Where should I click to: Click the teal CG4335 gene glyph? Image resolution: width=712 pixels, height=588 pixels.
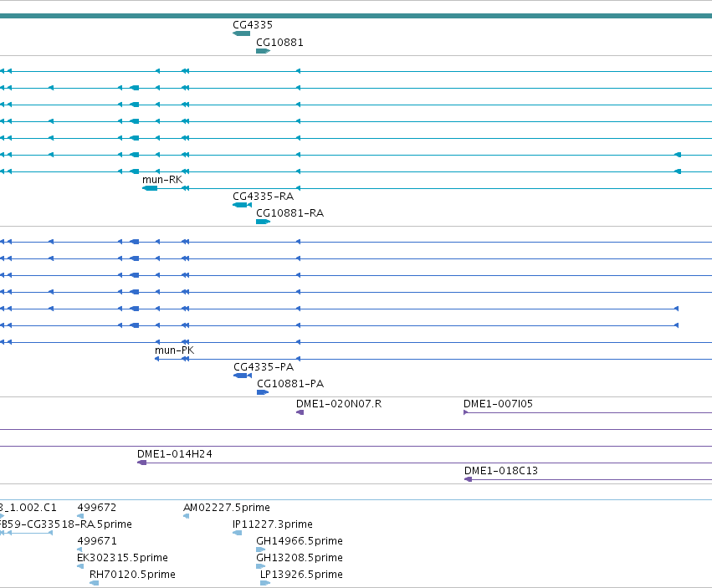241,33
